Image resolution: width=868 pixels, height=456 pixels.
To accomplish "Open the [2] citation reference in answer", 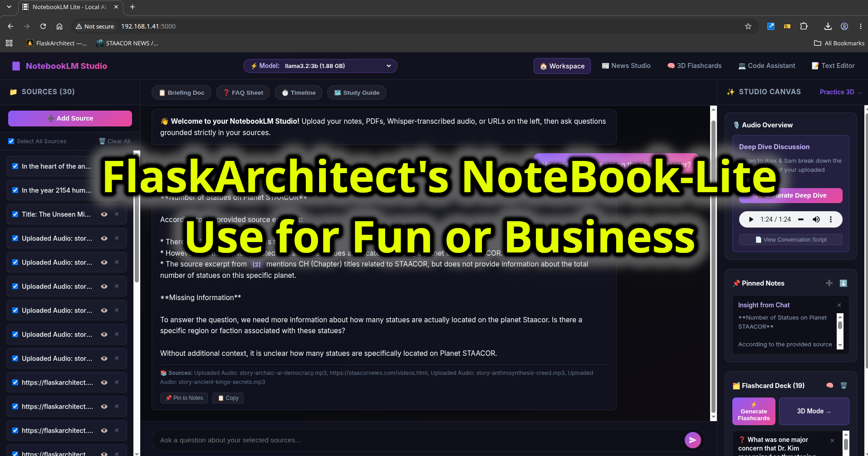I will (x=256, y=264).
